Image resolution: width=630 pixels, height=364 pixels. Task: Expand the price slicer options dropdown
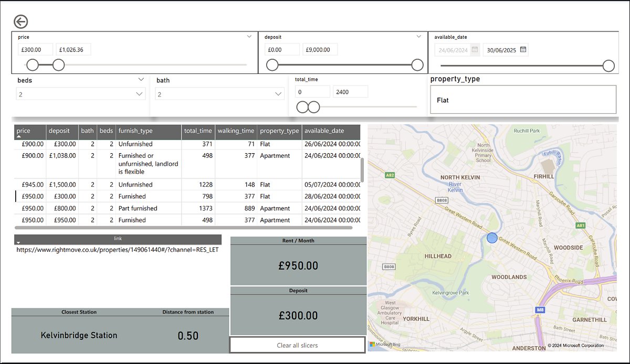pos(249,36)
